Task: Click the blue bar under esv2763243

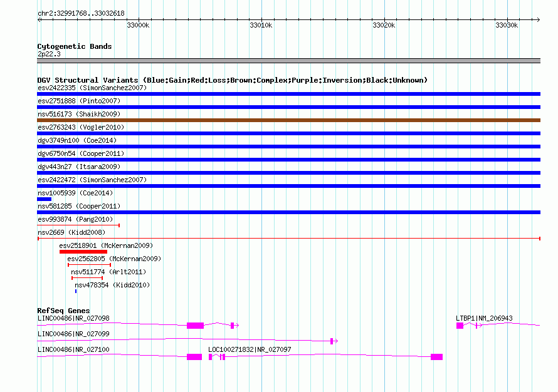Action: [x=288, y=133]
